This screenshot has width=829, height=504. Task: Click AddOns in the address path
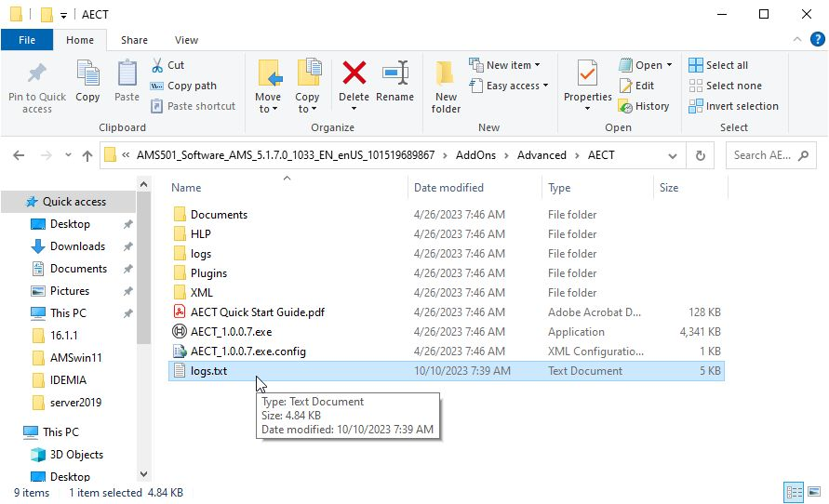point(475,155)
